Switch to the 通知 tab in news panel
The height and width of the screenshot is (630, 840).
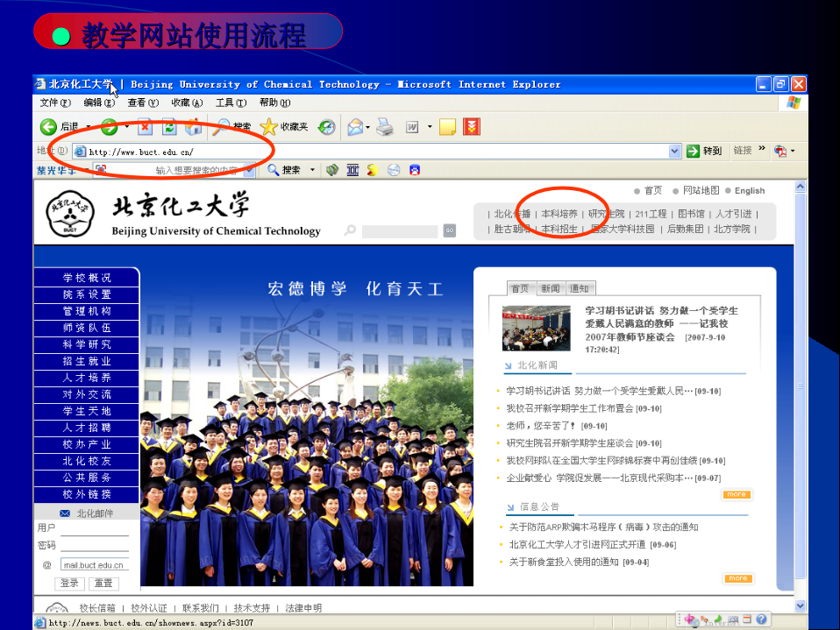pos(580,288)
